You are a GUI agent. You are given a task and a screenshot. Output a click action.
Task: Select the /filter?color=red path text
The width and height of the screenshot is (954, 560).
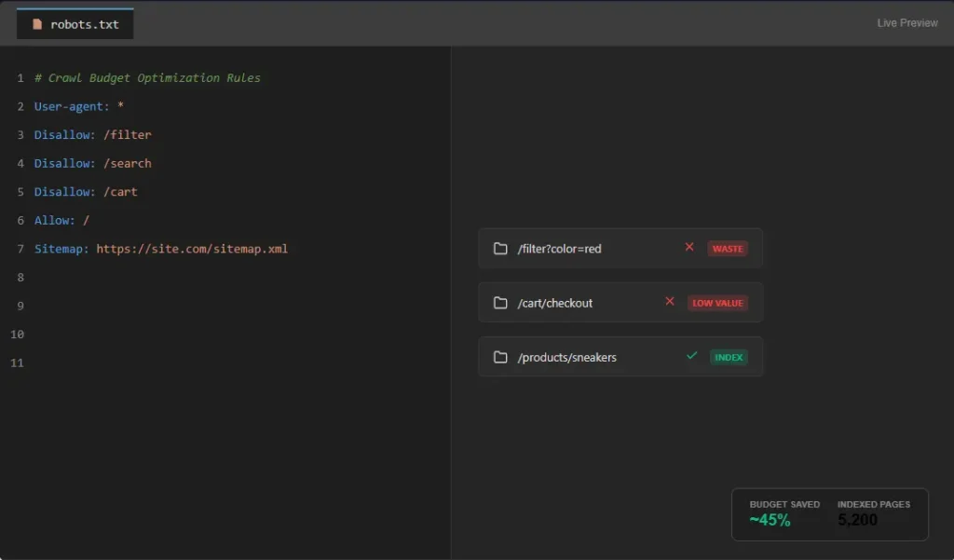coord(559,249)
